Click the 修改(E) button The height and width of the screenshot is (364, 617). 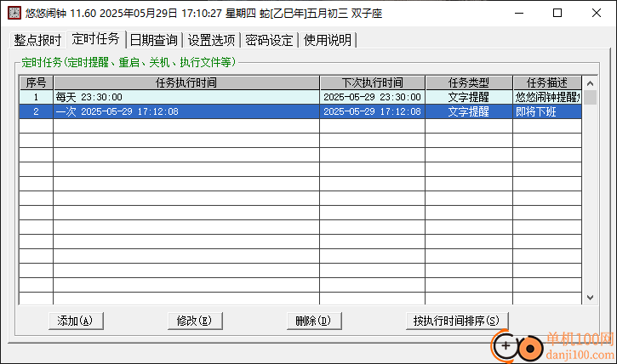tap(195, 321)
